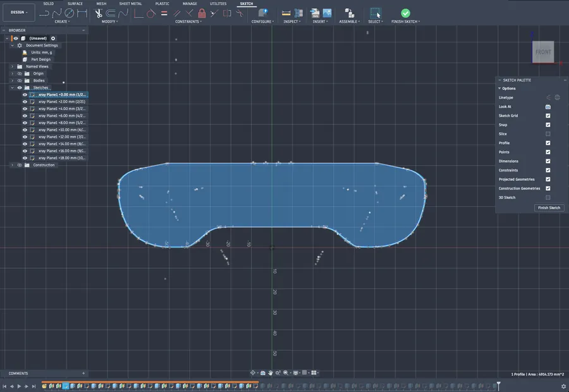Enable the Slice checkbox
569x392 pixels.
[548, 134]
